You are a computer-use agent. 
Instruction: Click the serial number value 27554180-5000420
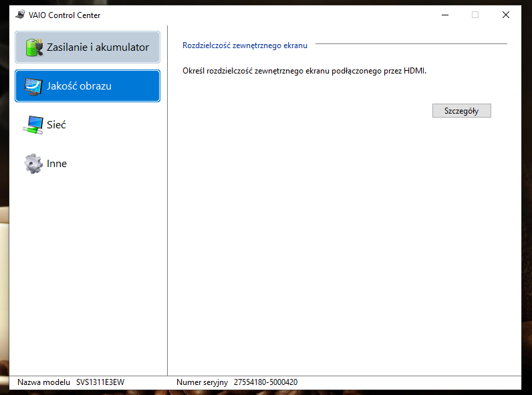pos(265,382)
